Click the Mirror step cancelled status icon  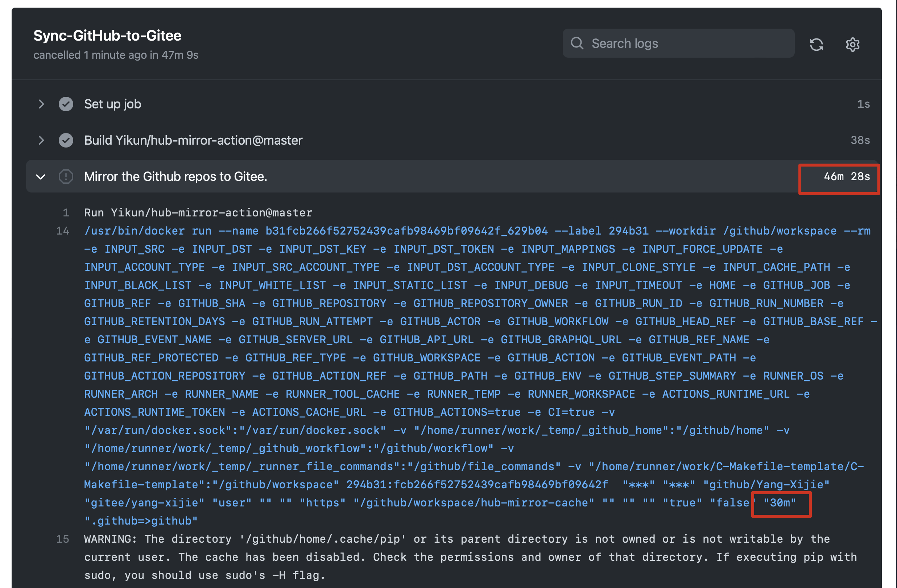pos(66,177)
